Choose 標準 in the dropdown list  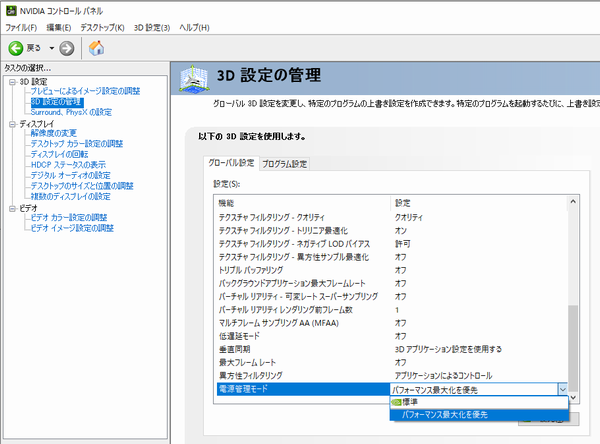point(479,402)
